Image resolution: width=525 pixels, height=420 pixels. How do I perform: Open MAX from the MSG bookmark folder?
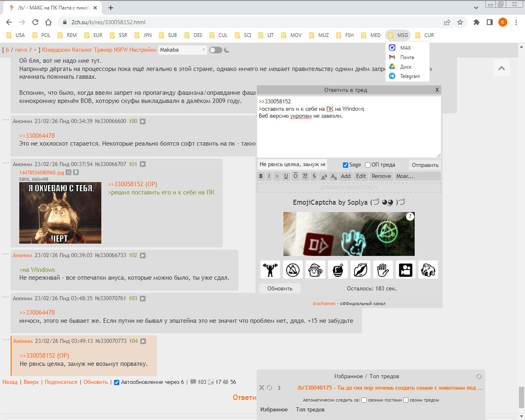click(x=407, y=48)
